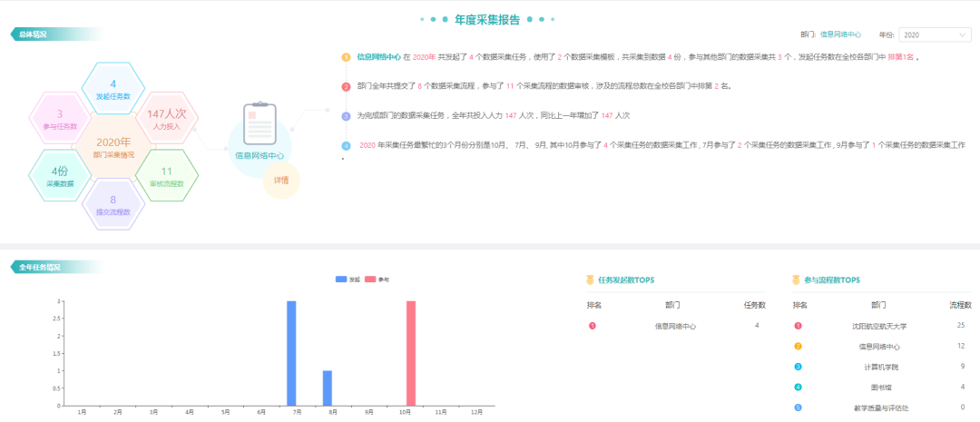Click the 任务数 column header
Screen dimensions: 980x422
[x=754, y=305]
